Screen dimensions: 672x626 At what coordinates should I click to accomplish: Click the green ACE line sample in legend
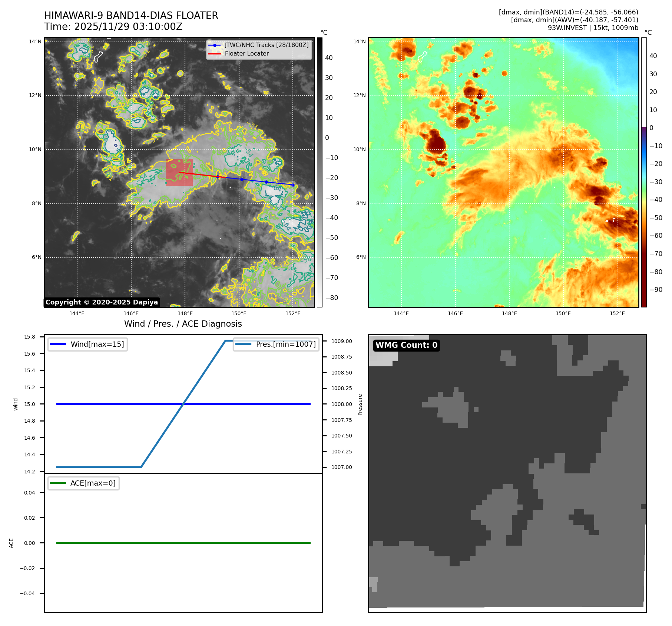coord(58,483)
